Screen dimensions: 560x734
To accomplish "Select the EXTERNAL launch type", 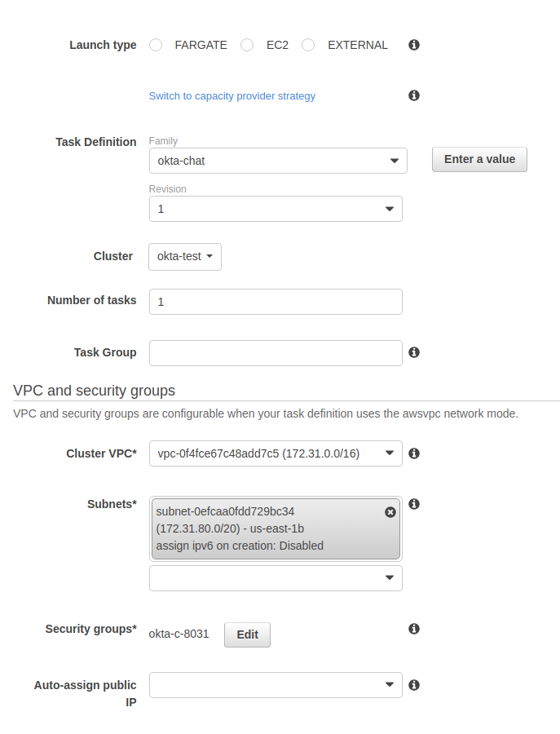I will pyautogui.click(x=308, y=45).
